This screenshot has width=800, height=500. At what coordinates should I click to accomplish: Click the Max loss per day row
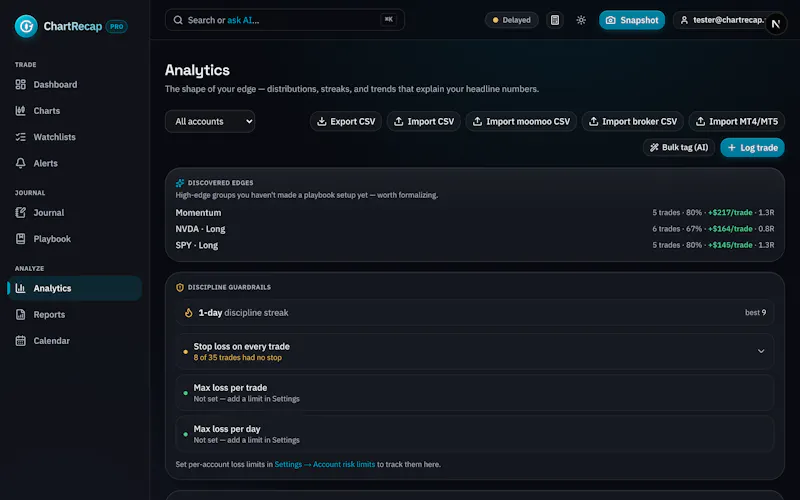[474, 434]
